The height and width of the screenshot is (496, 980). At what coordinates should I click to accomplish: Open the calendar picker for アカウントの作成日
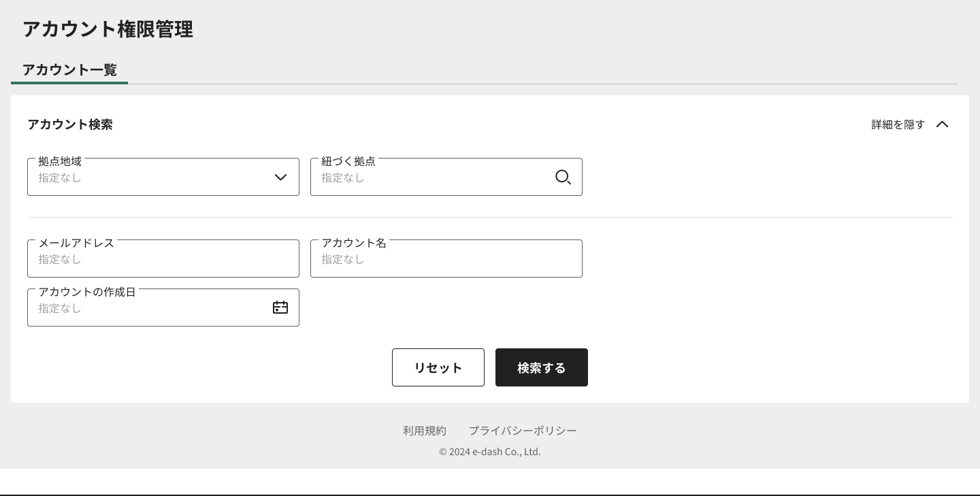280,307
